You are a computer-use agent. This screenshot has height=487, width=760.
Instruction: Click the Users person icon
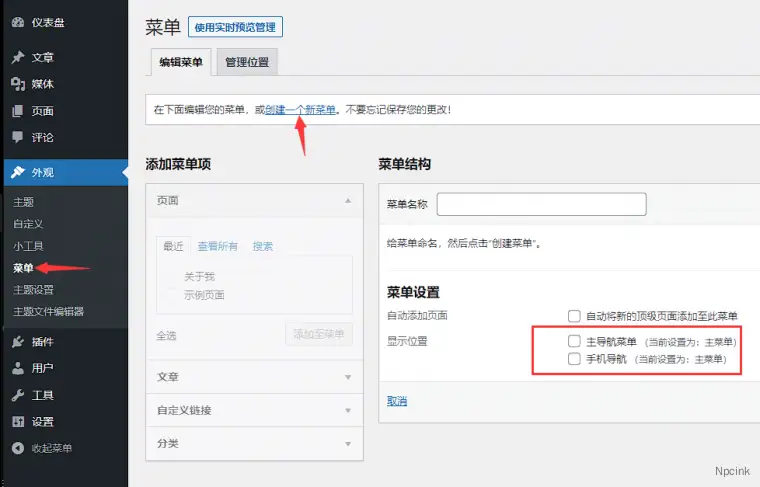pyautogui.click(x=18, y=368)
